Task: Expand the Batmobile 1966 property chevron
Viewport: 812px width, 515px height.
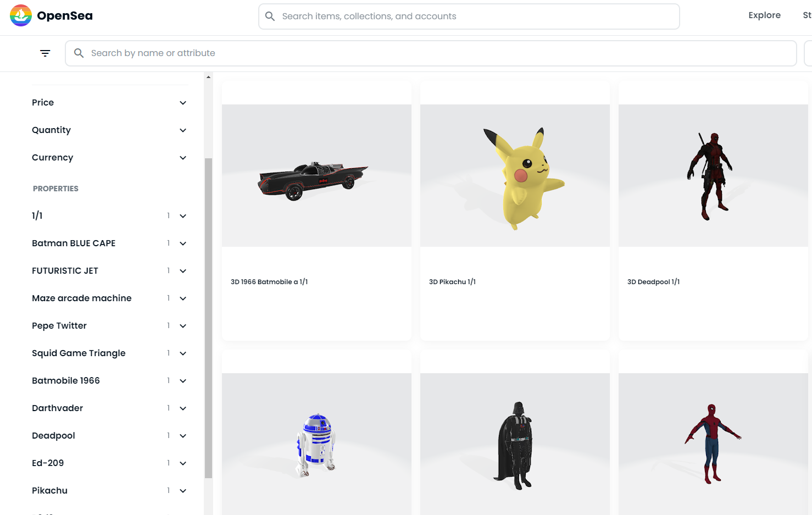Action: pos(183,381)
